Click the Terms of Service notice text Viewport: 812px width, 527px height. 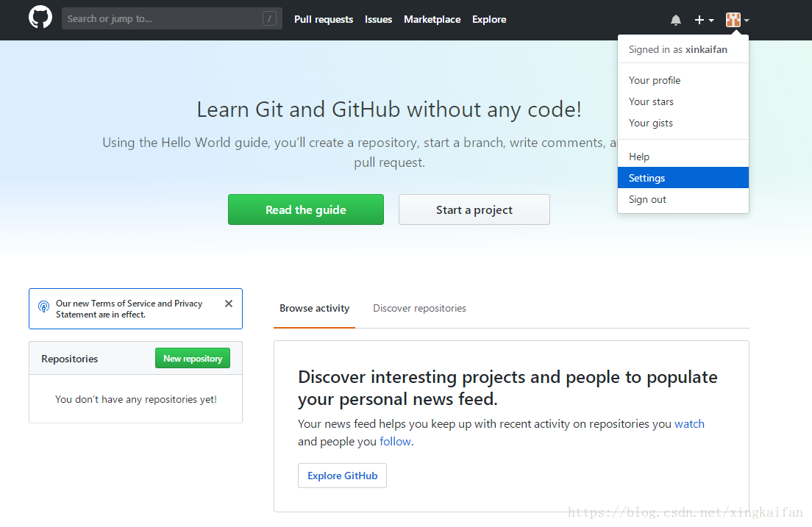pos(129,309)
